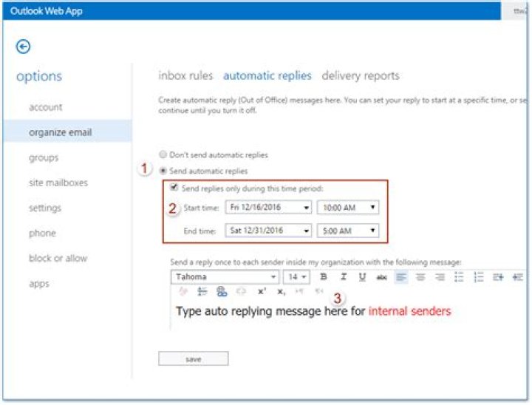The height and width of the screenshot is (405, 532).
Task: Switch to the inbox rules tab
Action: click(185, 75)
